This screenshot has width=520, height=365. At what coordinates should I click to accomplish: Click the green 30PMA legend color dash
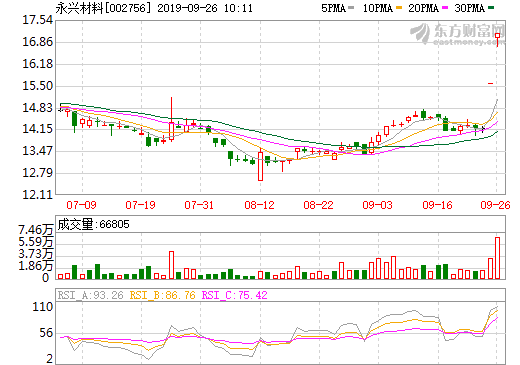point(491,8)
